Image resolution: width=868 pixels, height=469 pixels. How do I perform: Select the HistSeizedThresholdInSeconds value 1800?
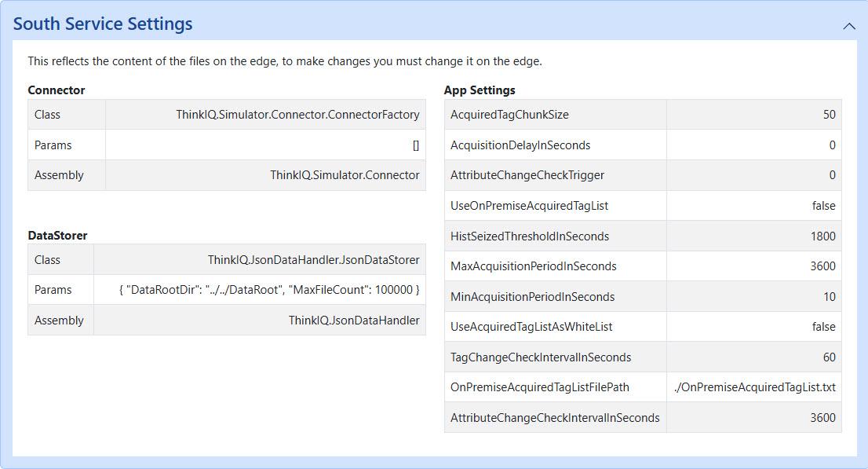coord(822,236)
